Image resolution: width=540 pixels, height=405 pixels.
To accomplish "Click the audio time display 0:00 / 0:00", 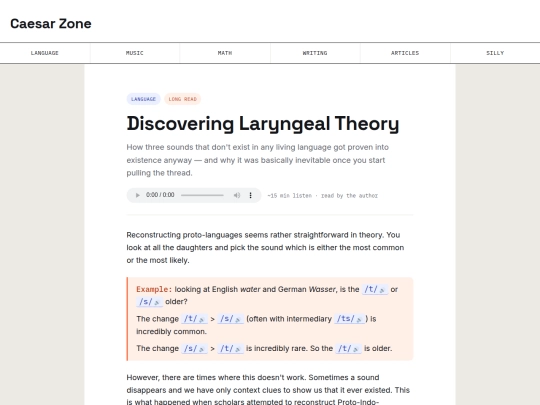I will (160, 195).
